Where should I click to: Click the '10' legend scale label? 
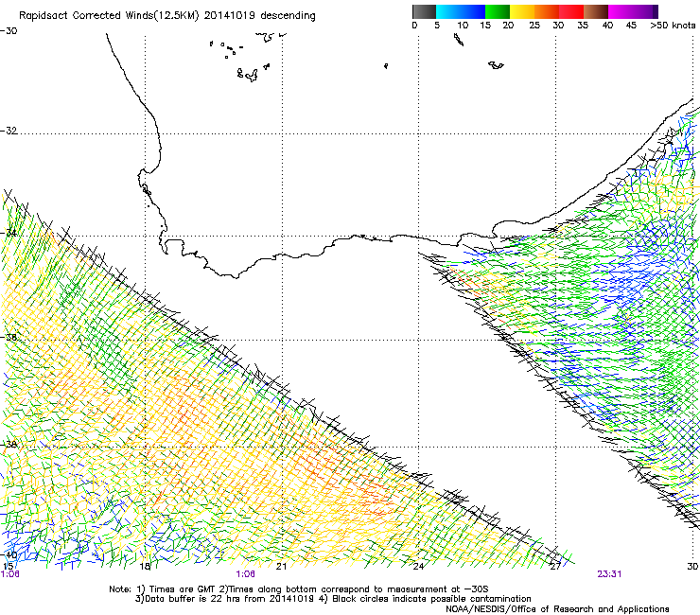[x=463, y=26]
